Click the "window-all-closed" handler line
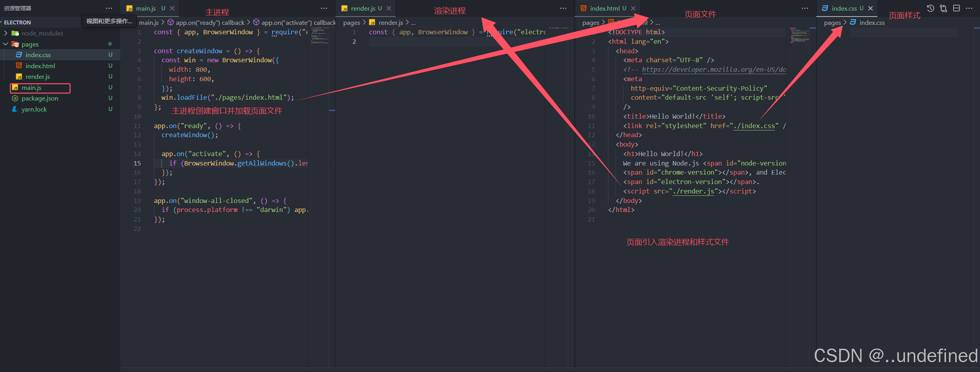The image size is (980, 372). [x=220, y=201]
